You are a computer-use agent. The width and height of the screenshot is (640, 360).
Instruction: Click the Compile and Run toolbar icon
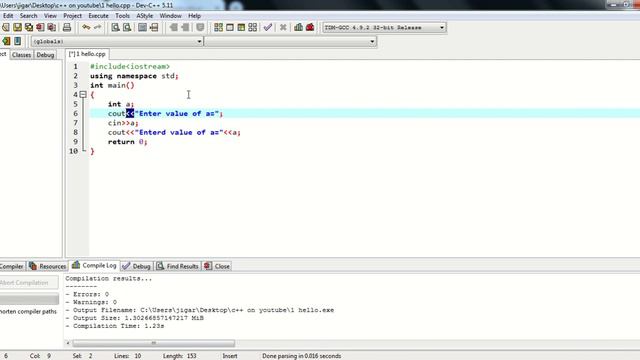tap(241, 27)
